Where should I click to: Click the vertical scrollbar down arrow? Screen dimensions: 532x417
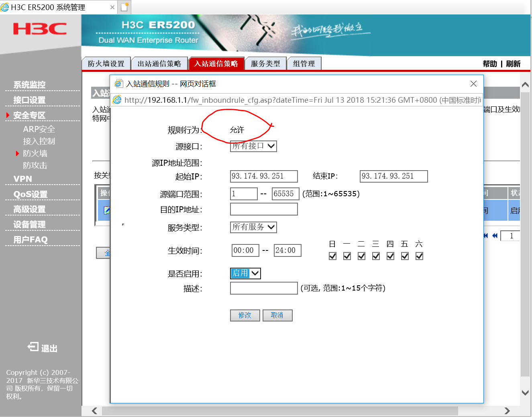pyautogui.click(x=525, y=393)
